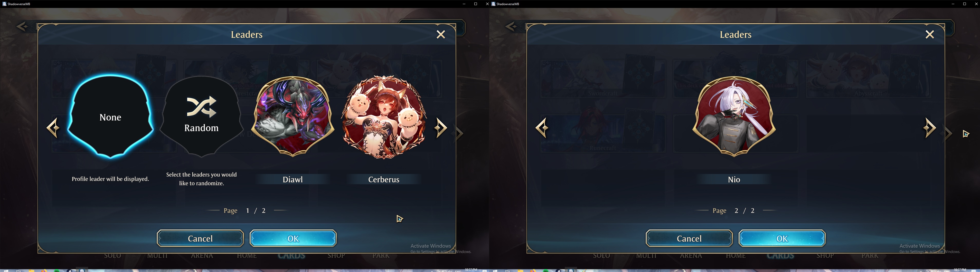Click the Diawl name label
This screenshot has height=272, width=980.
(x=293, y=179)
